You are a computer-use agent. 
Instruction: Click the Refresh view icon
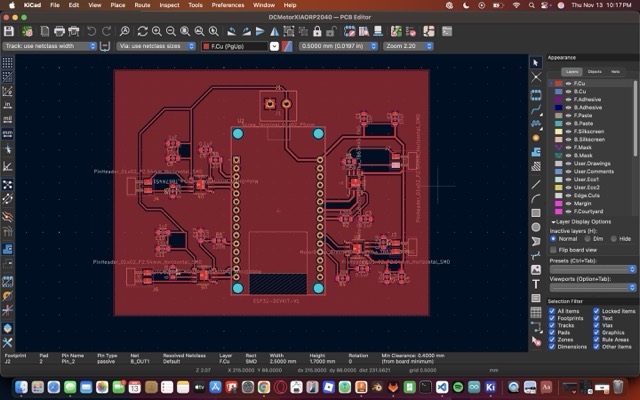click(x=142, y=31)
